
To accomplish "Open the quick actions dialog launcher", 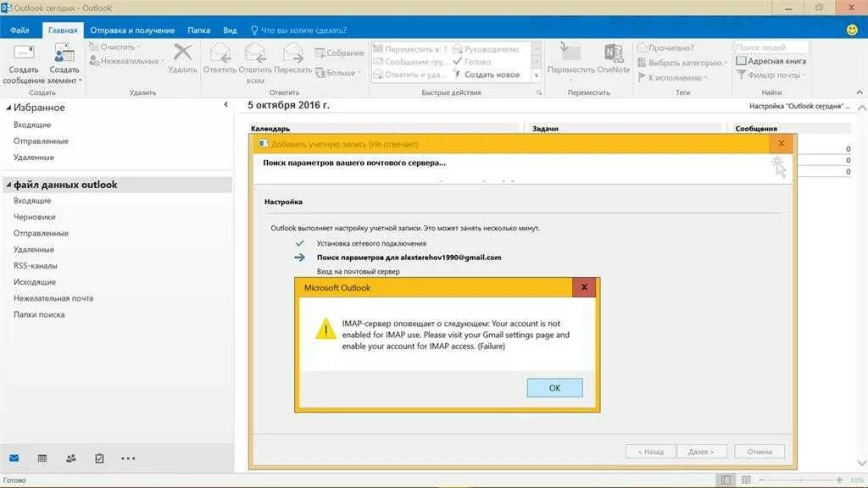I will [x=538, y=92].
